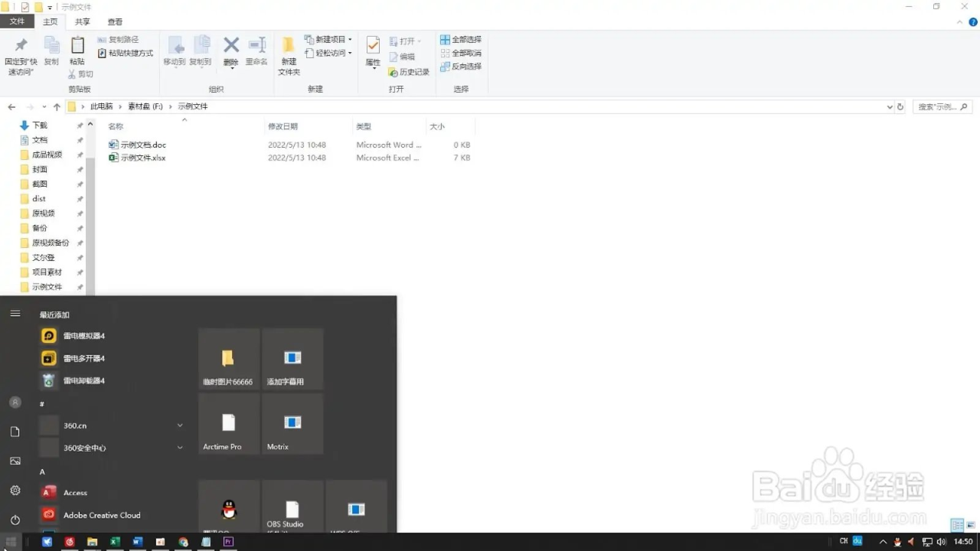Open the 共享 ribbon tab
The image size is (980, 551).
pyautogui.click(x=82, y=22)
